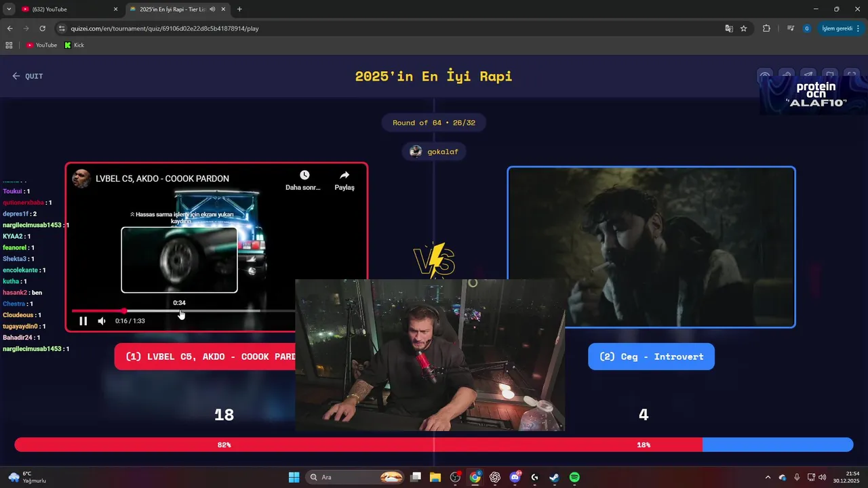Play the Ceg - Introvert video thumbnail
Screen dimensions: 868x488
click(651, 247)
